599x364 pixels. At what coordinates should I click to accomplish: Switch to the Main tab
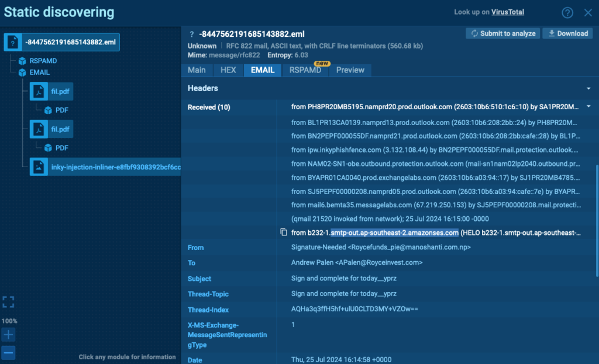coord(197,70)
